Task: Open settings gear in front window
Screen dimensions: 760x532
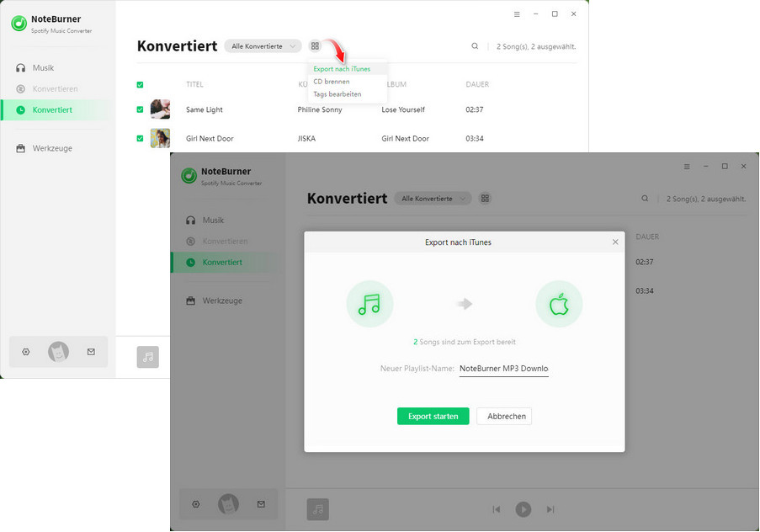Action: 196,504
